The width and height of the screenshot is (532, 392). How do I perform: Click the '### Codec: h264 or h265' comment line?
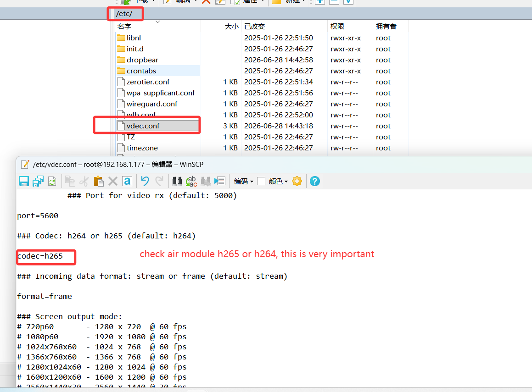(106, 236)
